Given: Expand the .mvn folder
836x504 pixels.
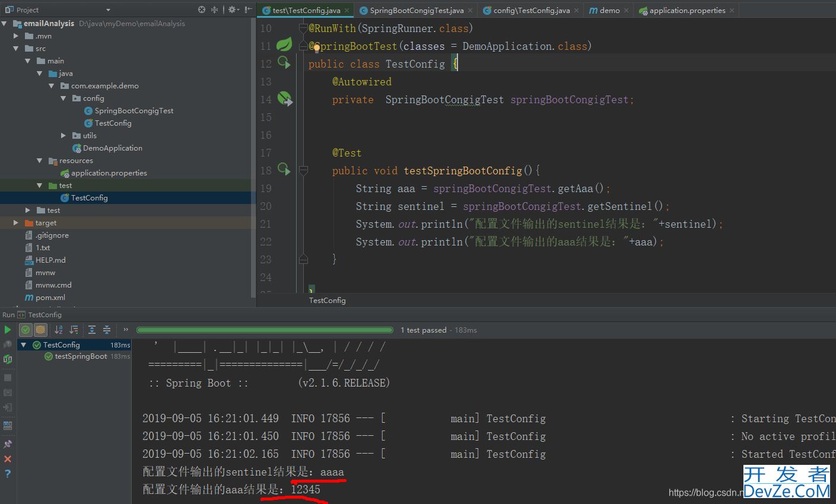Looking at the screenshot, I should [16, 36].
